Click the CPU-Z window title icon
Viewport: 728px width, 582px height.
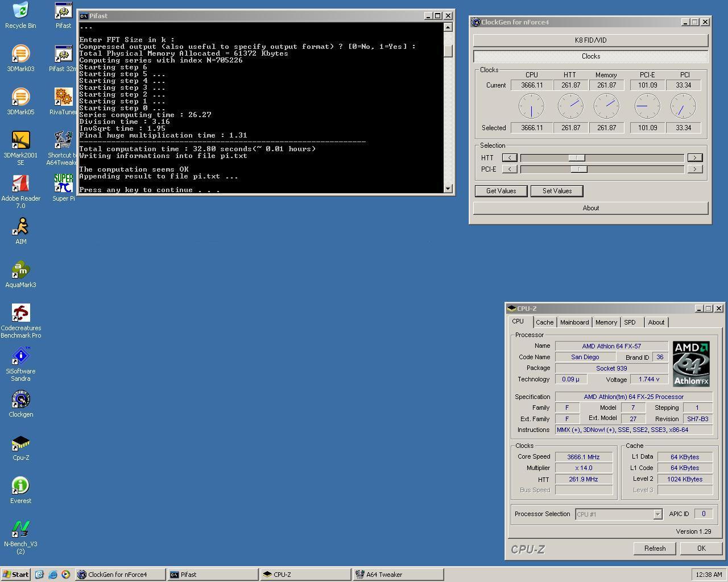pyautogui.click(x=512, y=309)
